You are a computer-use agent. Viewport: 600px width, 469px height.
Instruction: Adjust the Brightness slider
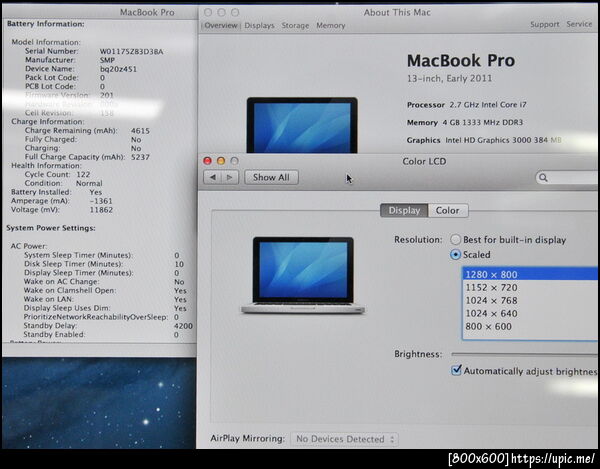click(x=525, y=355)
